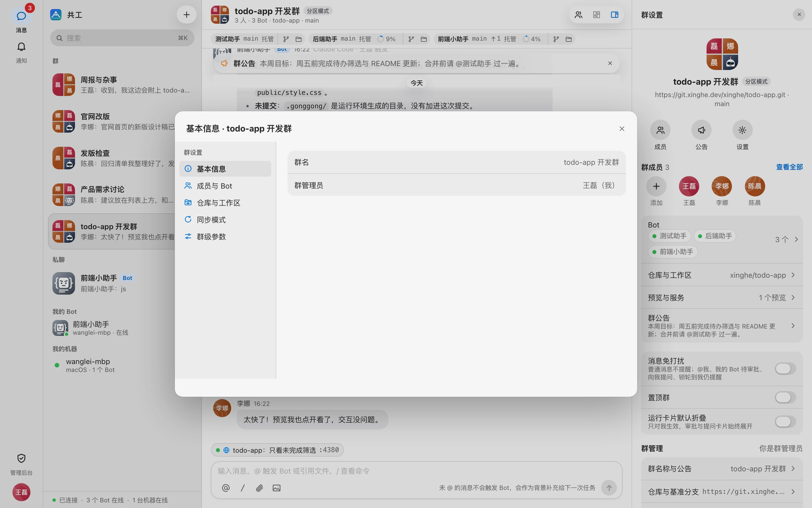
Task: Click the slash command icon in composer
Action: tap(242, 488)
